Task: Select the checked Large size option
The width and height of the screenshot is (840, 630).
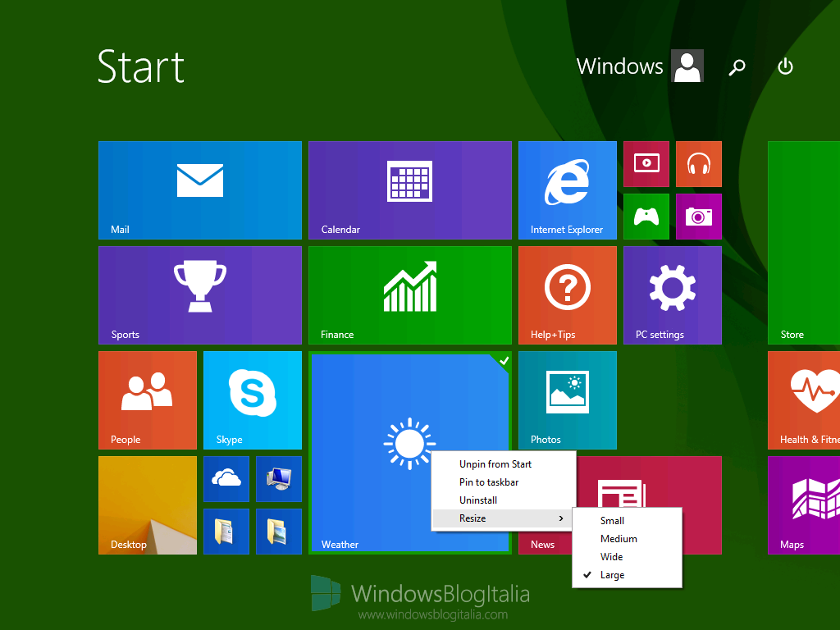Action: point(628,575)
